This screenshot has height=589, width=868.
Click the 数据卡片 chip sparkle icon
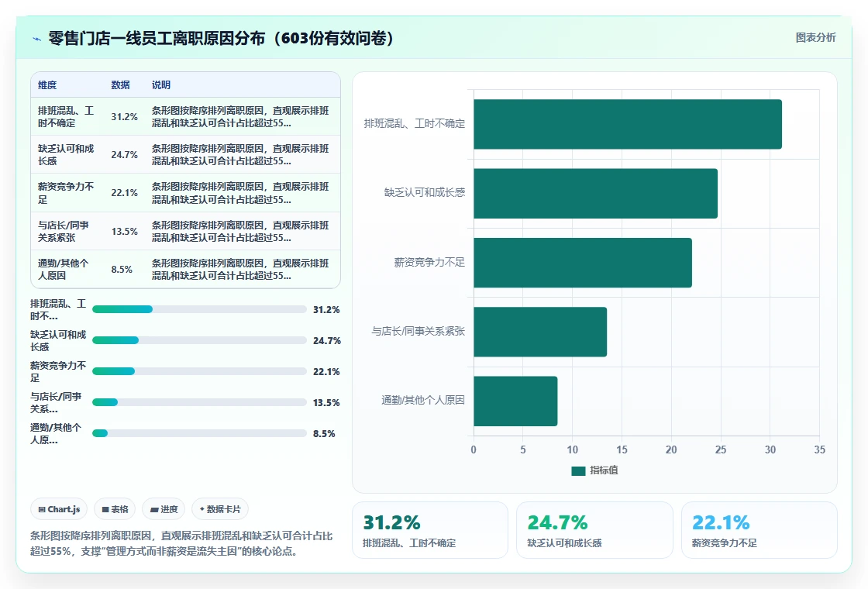pos(202,508)
